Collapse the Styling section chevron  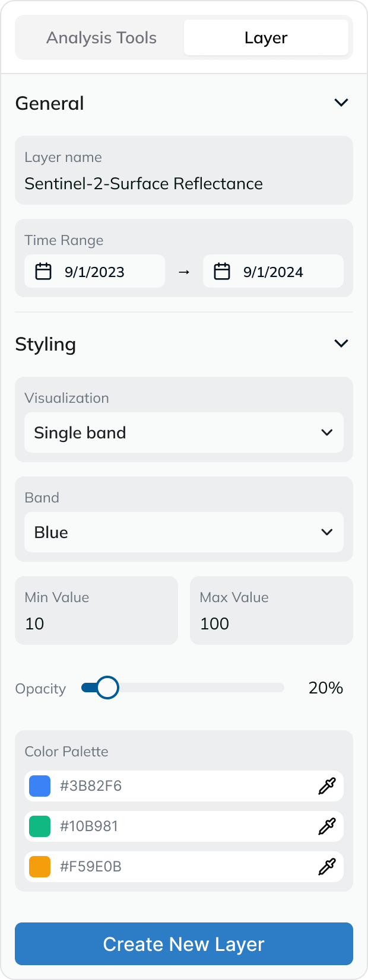point(341,343)
